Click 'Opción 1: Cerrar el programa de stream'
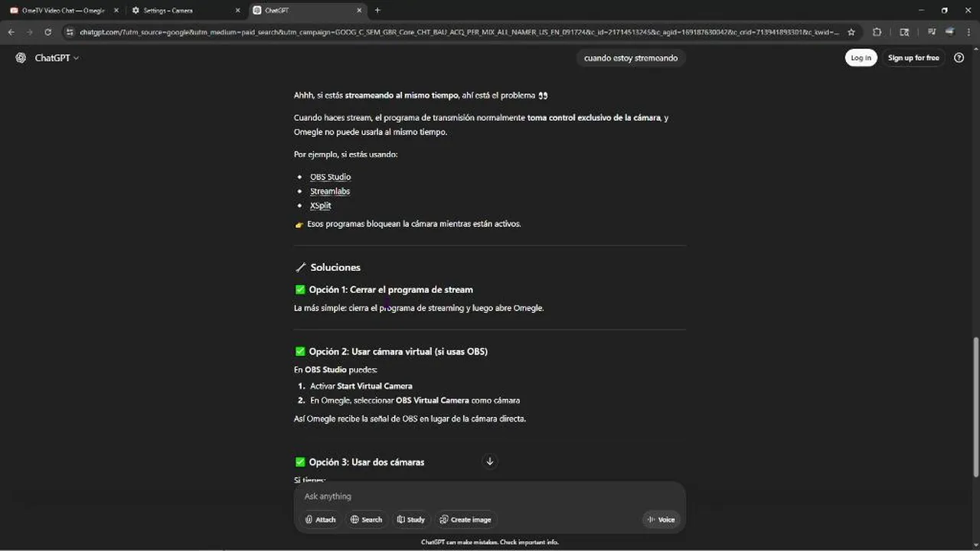The image size is (980, 551). click(x=384, y=290)
